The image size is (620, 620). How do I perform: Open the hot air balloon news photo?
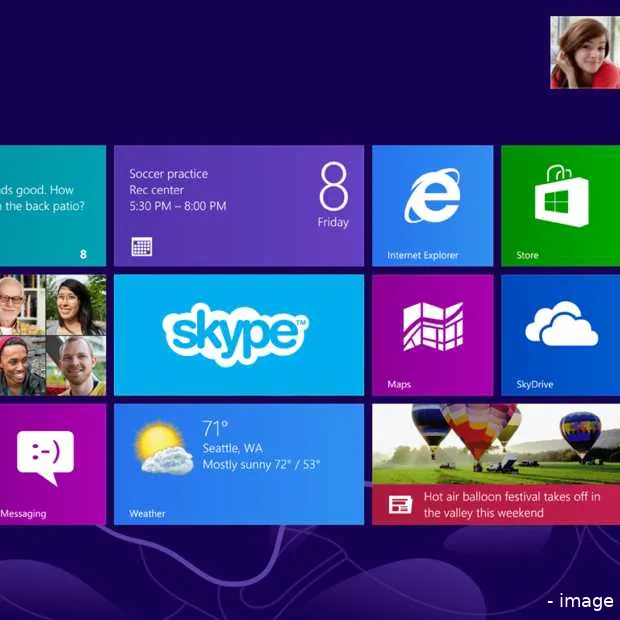pyautogui.click(x=496, y=444)
